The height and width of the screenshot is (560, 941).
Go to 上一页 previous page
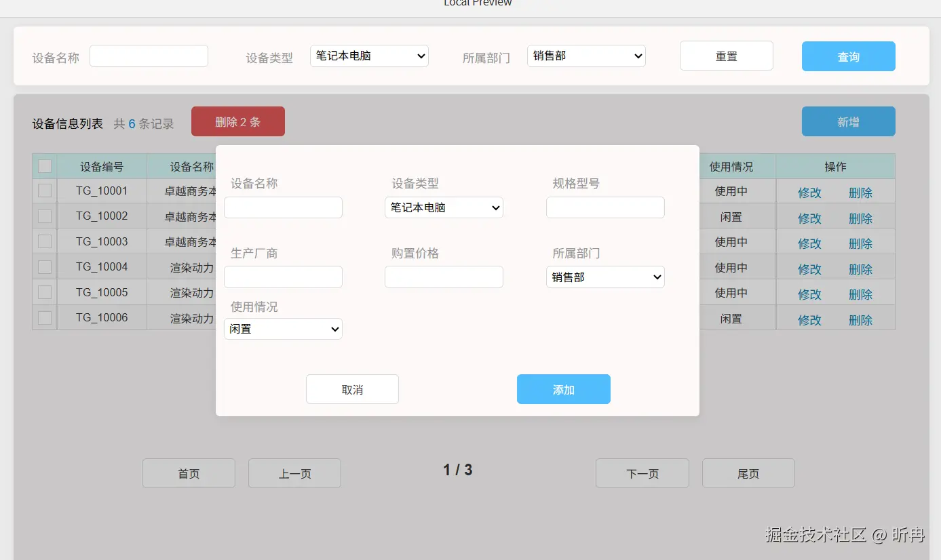294,473
